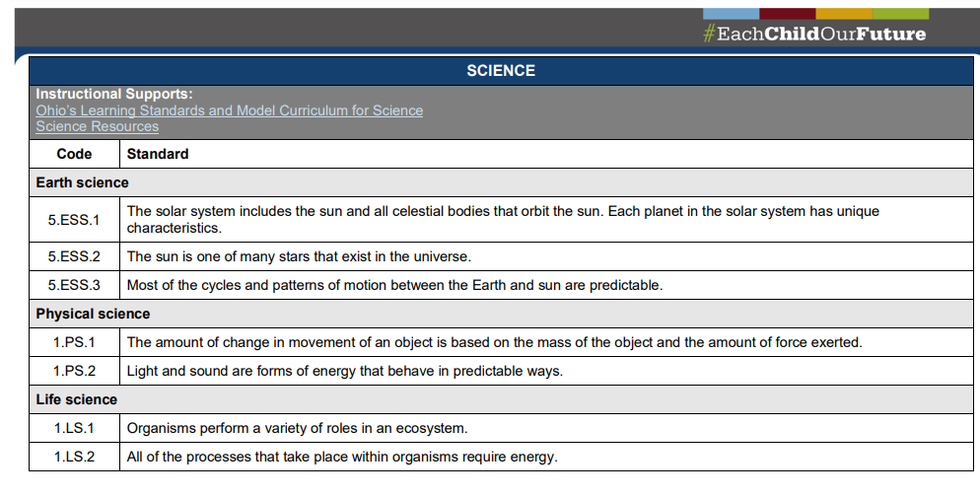Viewport: 980px width, 498px height.
Task: Click the light blue color block in header
Action: [x=731, y=13]
